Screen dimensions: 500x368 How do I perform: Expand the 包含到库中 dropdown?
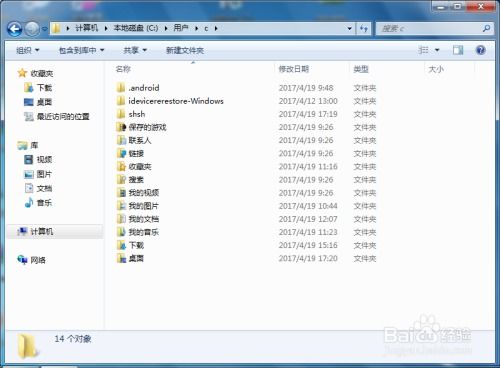tap(82, 50)
